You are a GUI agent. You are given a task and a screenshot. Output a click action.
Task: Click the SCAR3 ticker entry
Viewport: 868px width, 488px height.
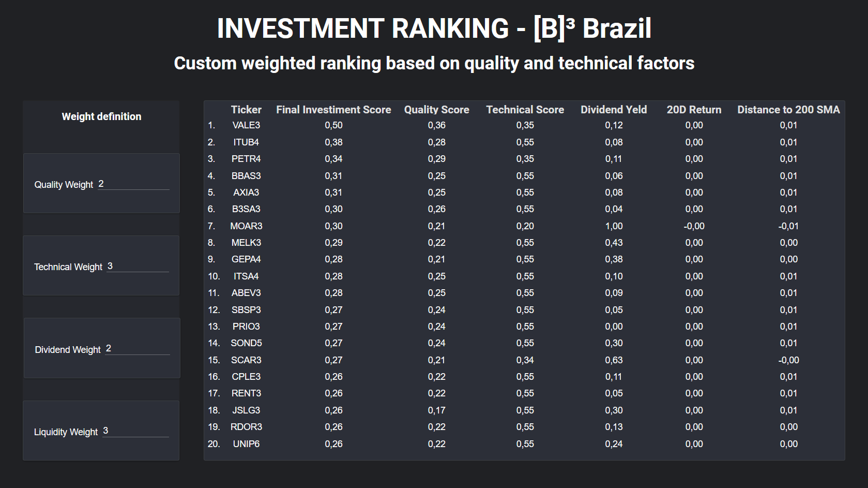point(246,360)
